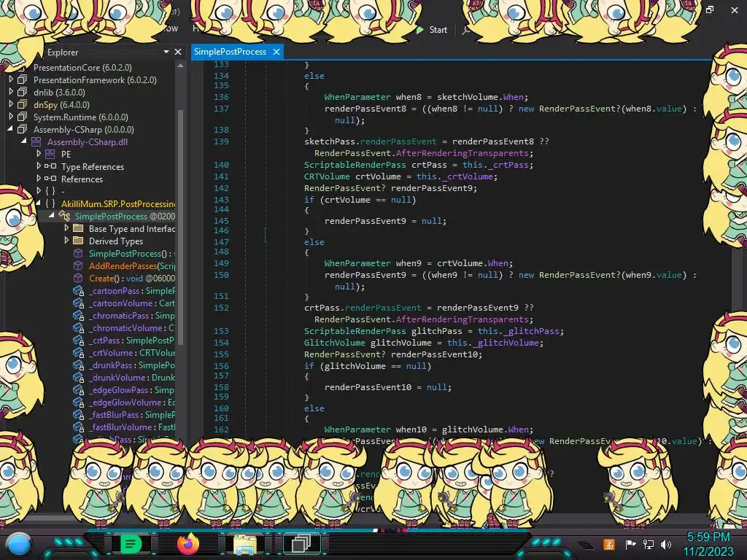
Task: Click the Start debugging button
Action: [432, 30]
